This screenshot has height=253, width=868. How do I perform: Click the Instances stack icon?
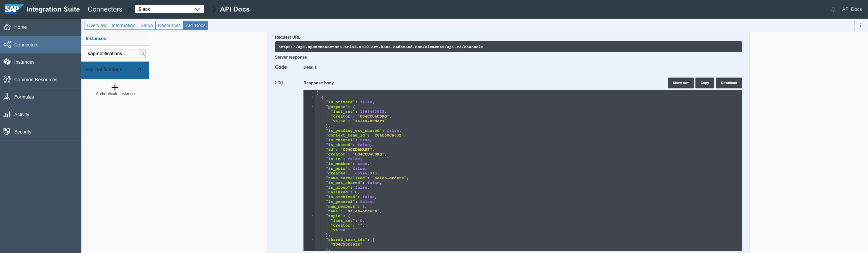7,62
